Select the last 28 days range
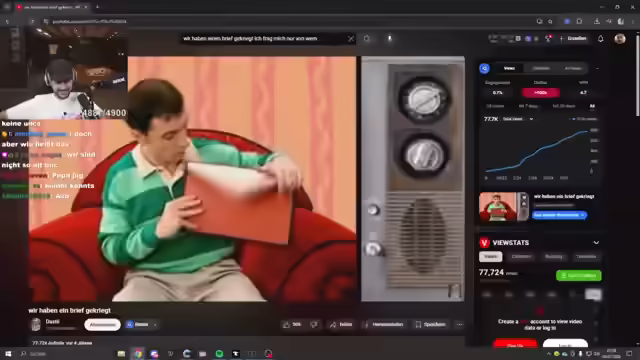The image size is (640, 360). tap(563, 106)
